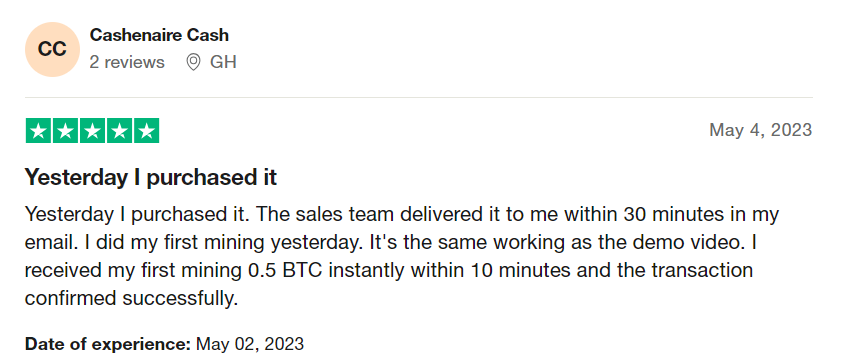Click the location pin icon
This screenshot has width=842, height=362.
pyautogui.click(x=193, y=62)
